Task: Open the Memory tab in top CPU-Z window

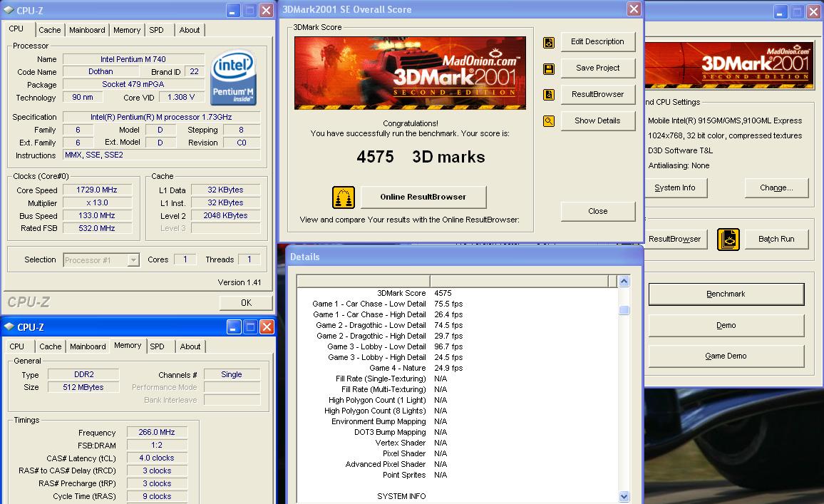Action: [x=127, y=30]
